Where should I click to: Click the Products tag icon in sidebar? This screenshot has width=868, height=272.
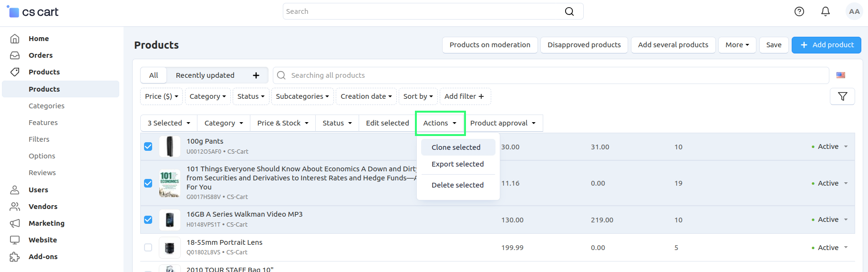tap(15, 72)
